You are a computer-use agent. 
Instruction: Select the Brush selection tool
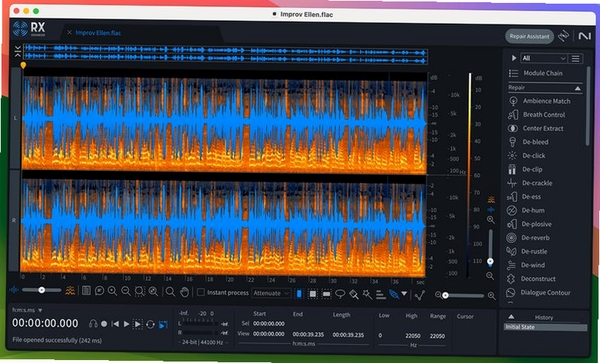click(354, 295)
